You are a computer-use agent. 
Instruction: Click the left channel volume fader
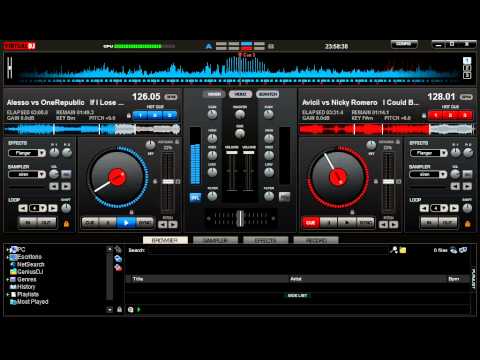232,153
